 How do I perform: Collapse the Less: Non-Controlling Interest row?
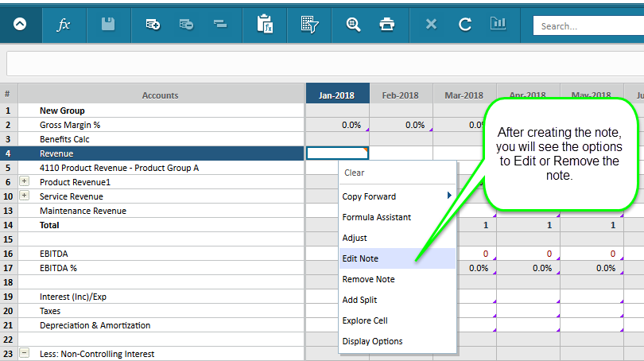coord(24,353)
